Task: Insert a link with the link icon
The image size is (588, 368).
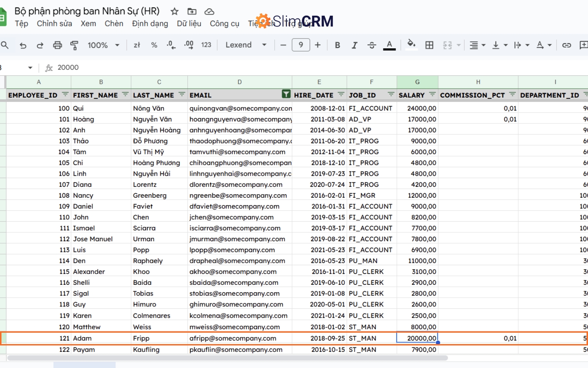Action: pyautogui.click(x=566, y=45)
